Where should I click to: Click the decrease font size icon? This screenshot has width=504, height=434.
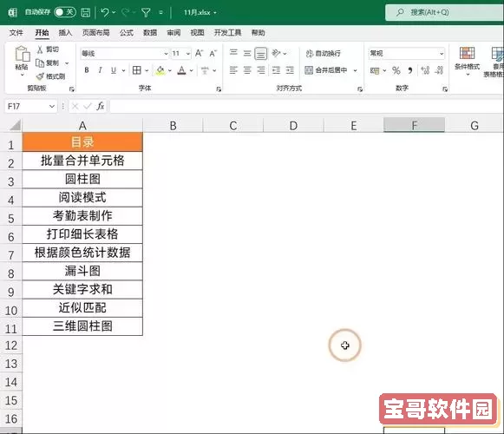[213, 54]
